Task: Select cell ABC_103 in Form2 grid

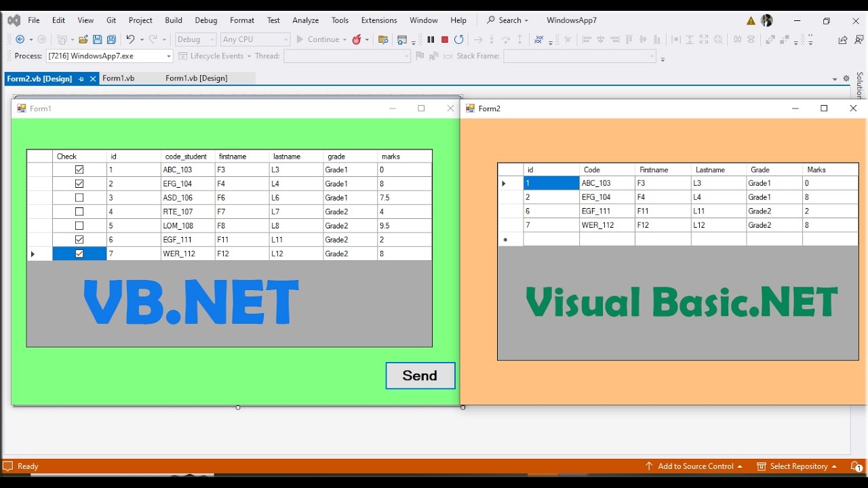Action: [608, 183]
